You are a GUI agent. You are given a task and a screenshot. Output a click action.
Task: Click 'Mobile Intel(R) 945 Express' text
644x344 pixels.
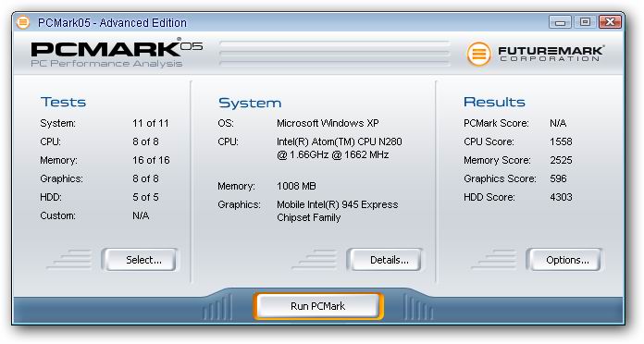click(x=337, y=204)
